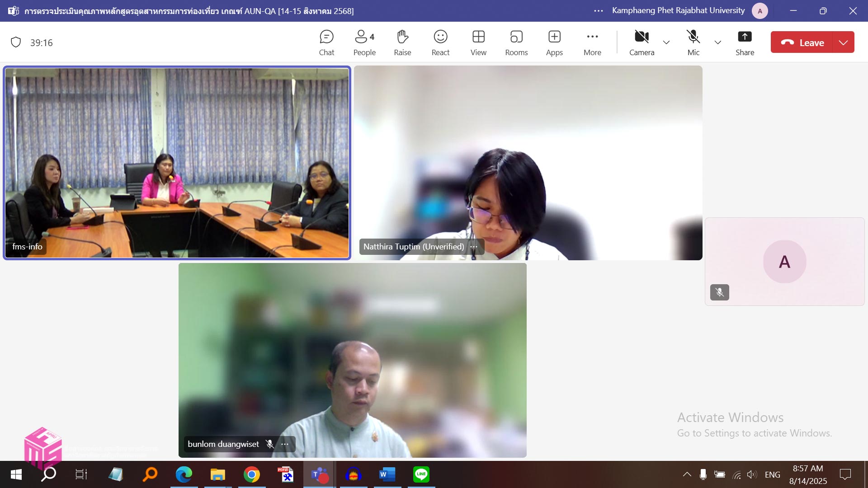Show the People participants list
Viewport: 868px width, 488px height.
(x=364, y=43)
